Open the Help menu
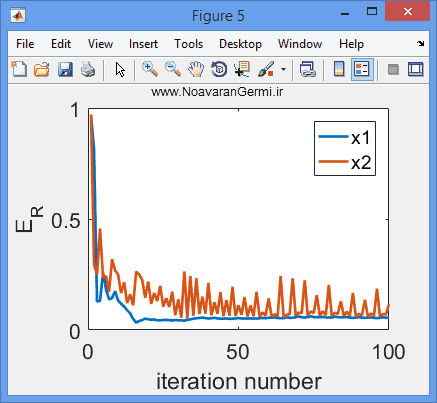Viewport: 437px width, 403px height. point(351,44)
